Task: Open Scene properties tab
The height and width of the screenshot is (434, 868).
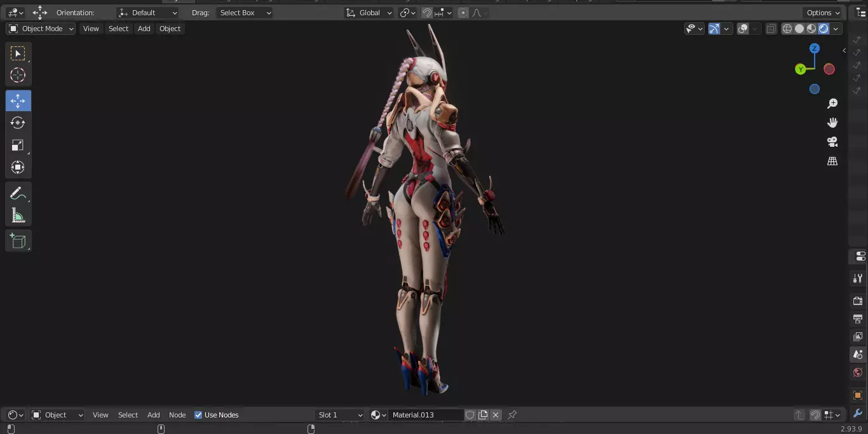Action: (x=858, y=355)
